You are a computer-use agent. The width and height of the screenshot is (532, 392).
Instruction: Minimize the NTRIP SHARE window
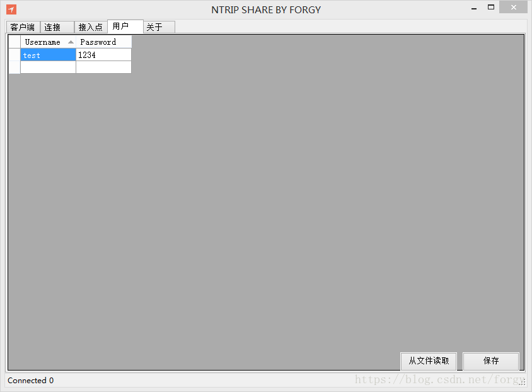coord(474,8)
